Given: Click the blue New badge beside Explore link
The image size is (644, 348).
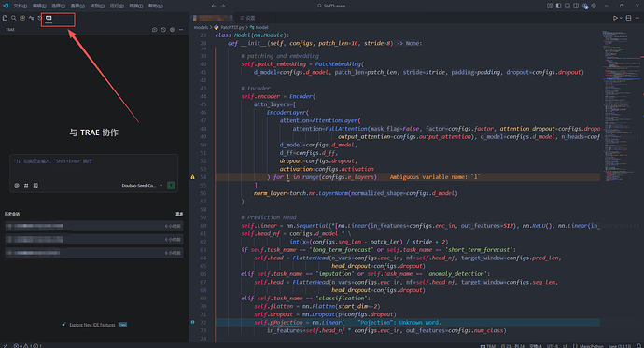Looking at the screenshot, I should 122,325.
